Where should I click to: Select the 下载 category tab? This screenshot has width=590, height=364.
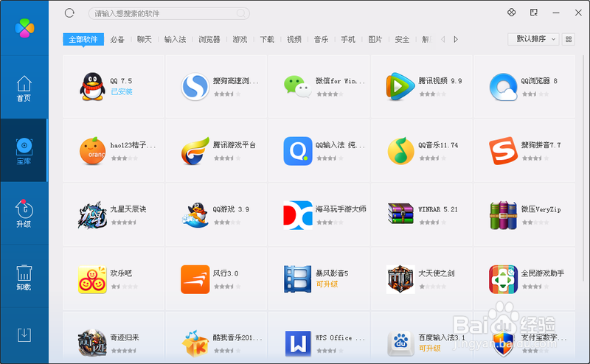pyautogui.click(x=267, y=39)
